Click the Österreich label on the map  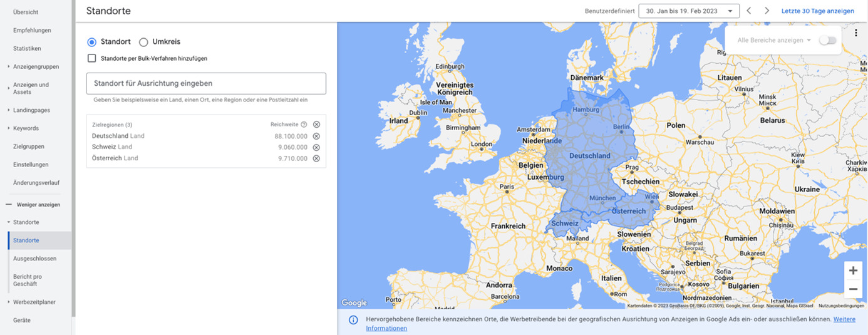629,211
